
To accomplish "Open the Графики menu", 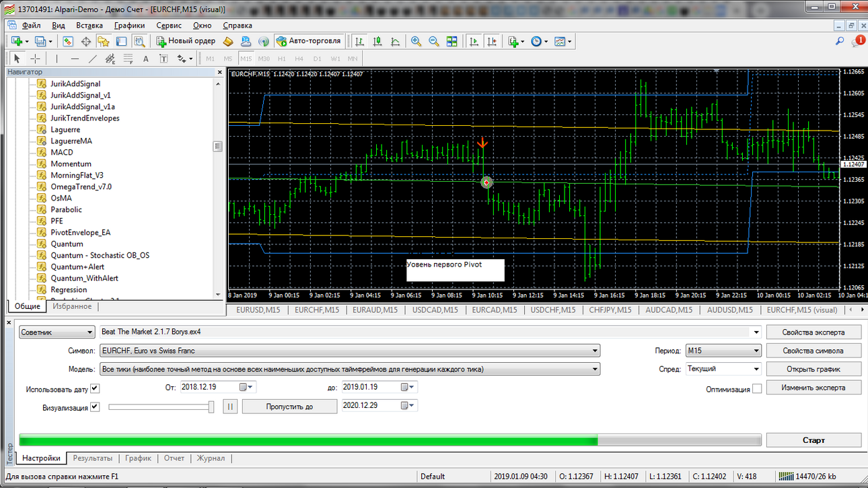I will pos(130,25).
